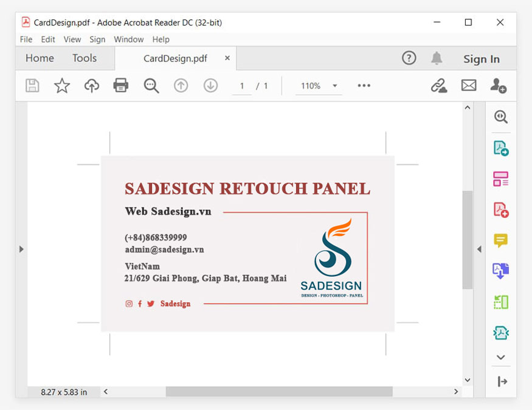532x410 pixels.
Task: Open Comment tool yellow bubble
Action: (501, 240)
